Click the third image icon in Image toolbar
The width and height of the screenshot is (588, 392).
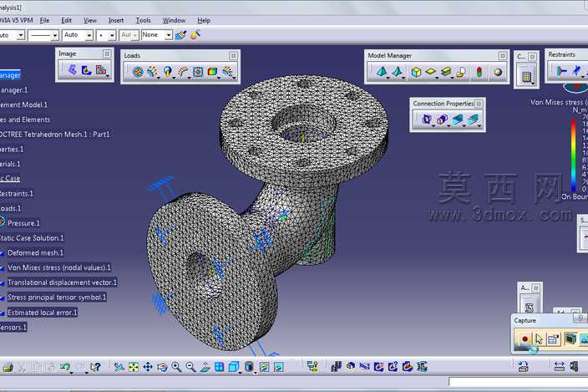[x=100, y=70]
